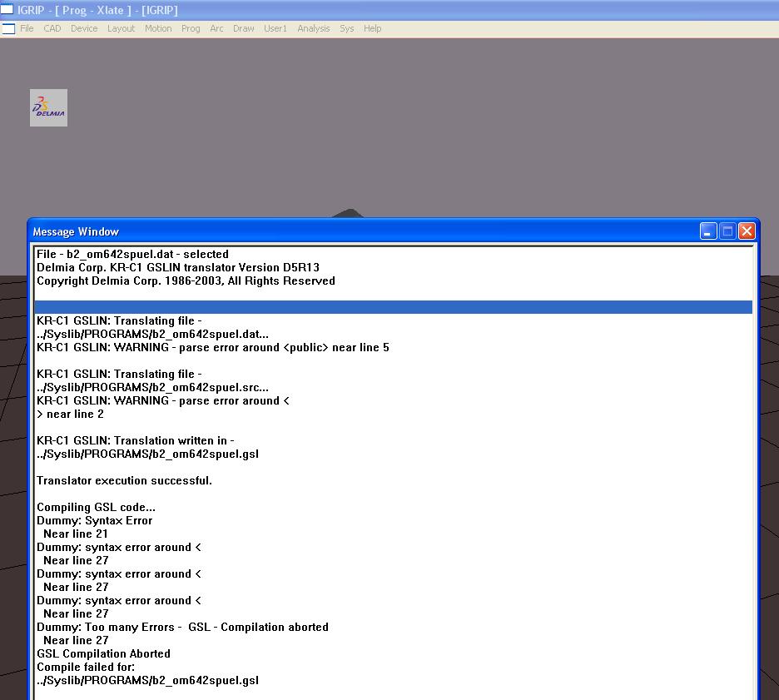Open the Prog menu
The image size is (779, 700).
[191, 29]
